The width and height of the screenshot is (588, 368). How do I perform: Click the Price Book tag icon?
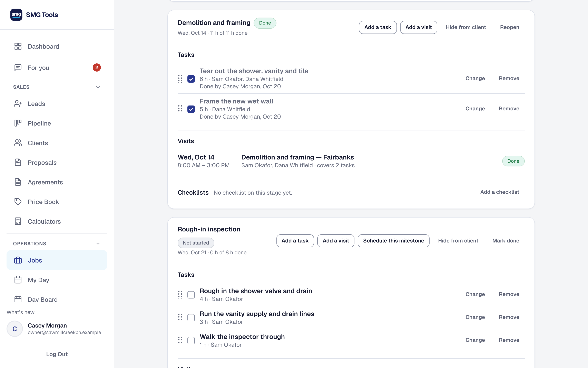point(18,202)
